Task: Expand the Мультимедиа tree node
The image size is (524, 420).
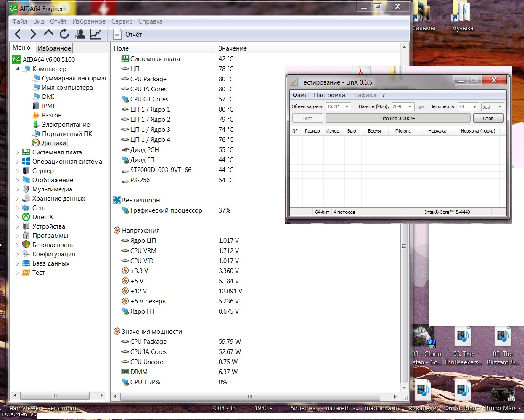Action: pyautogui.click(x=17, y=189)
